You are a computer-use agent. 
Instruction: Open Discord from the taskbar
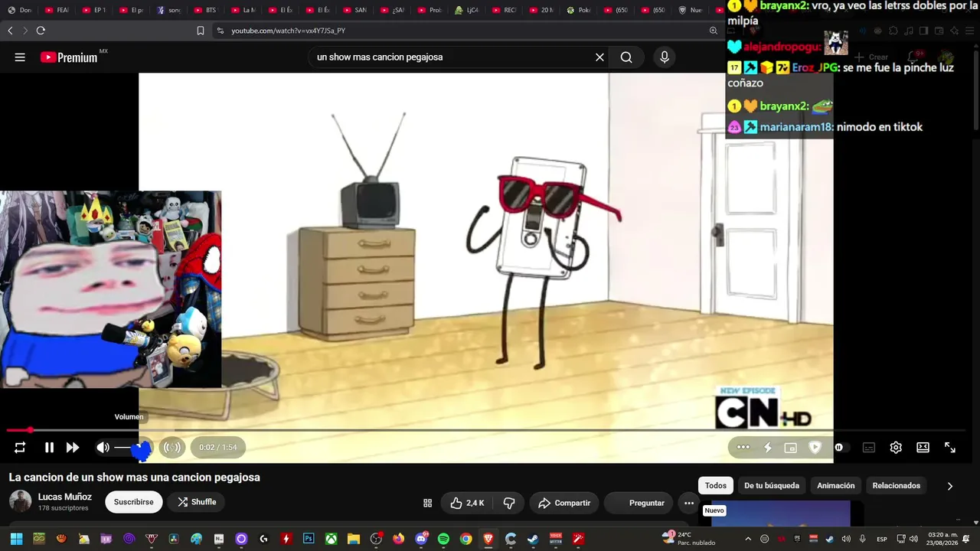point(421,539)
